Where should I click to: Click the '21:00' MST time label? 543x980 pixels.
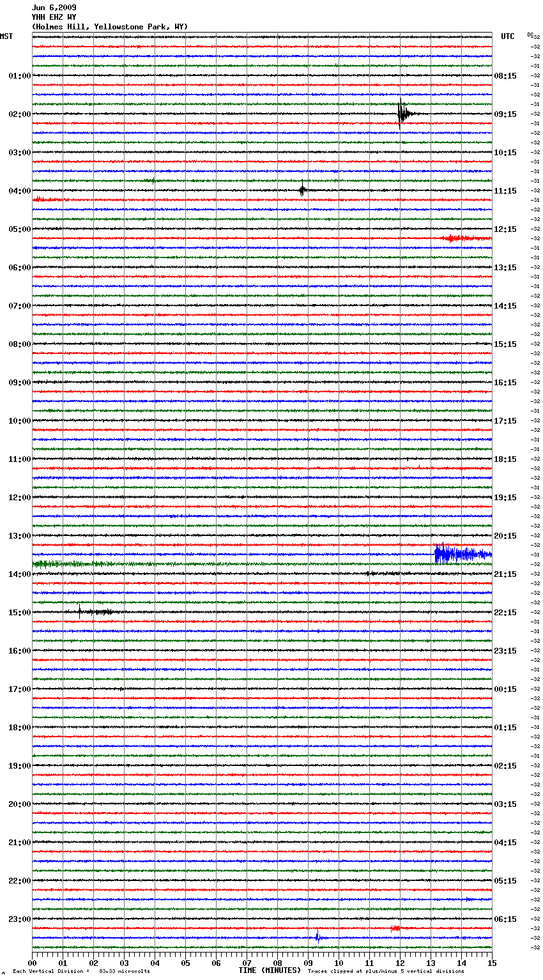click(x=20, y=843)
